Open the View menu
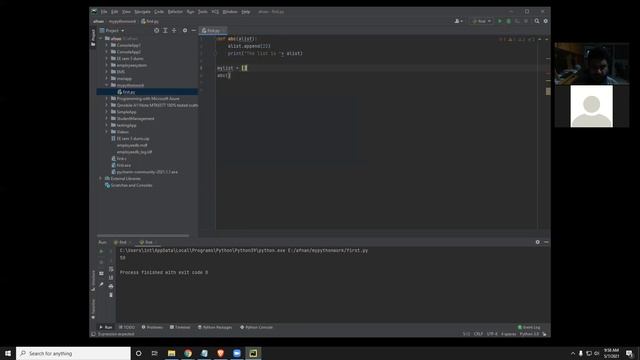This screenshot has height=360, width=640. pos(126,12)
